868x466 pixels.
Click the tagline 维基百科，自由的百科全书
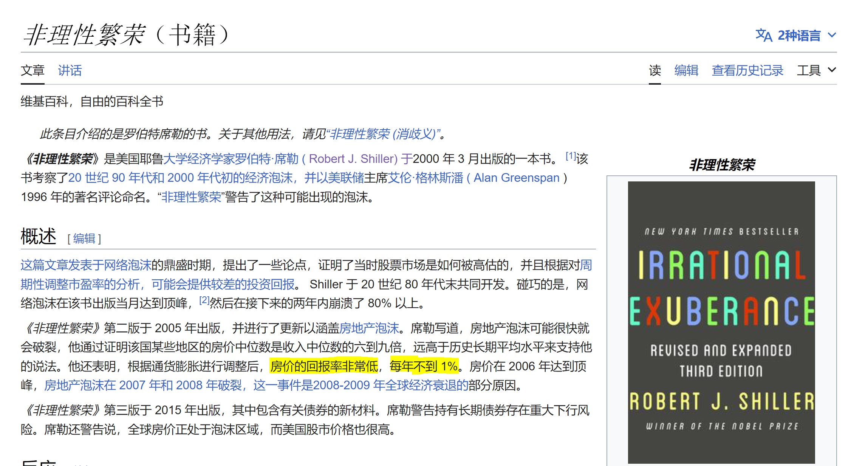[92, 101]
